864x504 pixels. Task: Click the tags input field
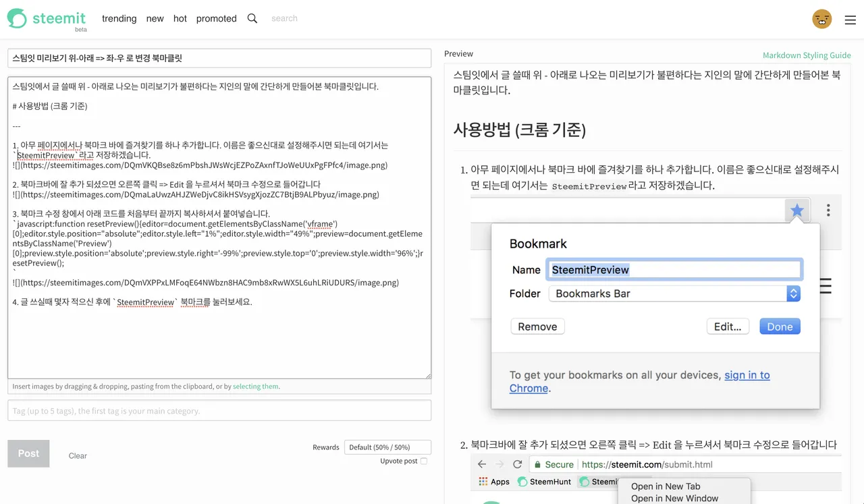click(219, 411)
